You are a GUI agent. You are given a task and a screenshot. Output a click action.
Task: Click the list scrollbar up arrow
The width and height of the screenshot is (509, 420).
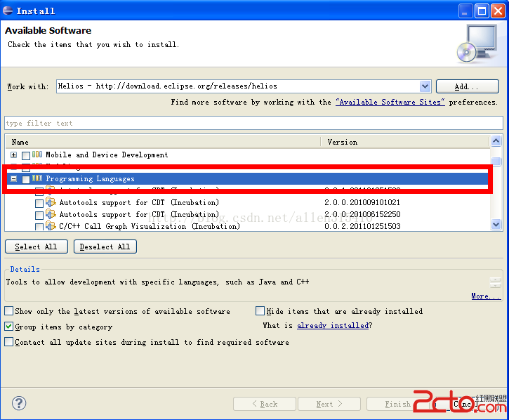pyautogui.click(x=496, y=141)
